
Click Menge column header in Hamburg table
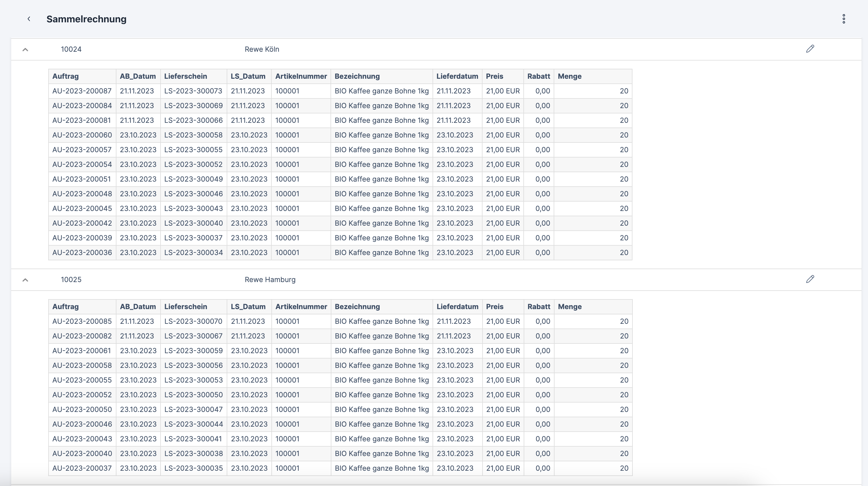pyautogui.click(x=570, y=307)
